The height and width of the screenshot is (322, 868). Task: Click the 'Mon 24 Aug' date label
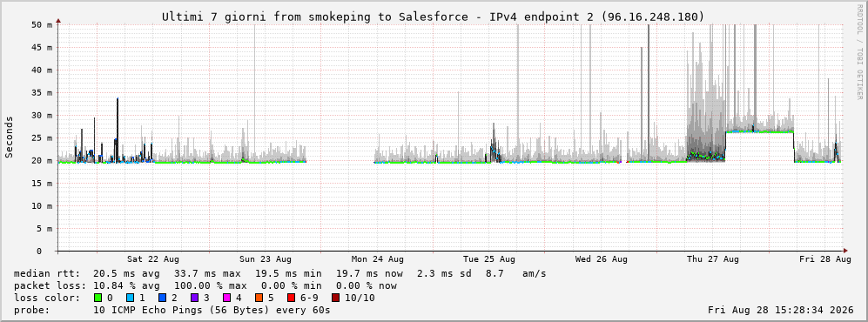click(x=378, y=259)
